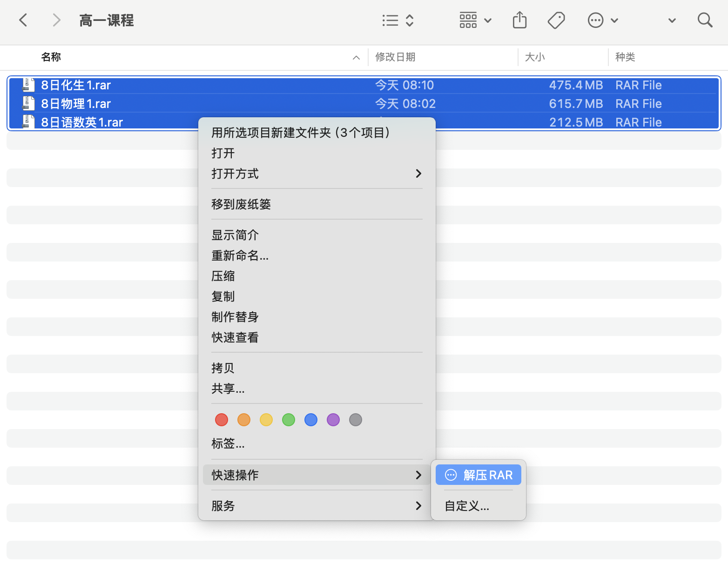The image size is (728, 564).
Task: Click the Share toolbar icon
Action: point(519,20)
